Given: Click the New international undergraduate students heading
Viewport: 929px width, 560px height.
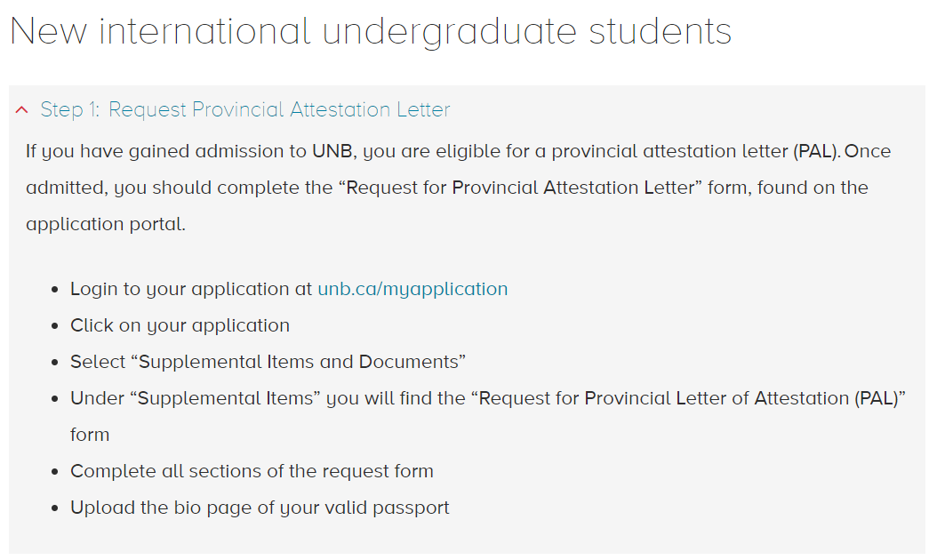Looking at the screenshot, I should [371, 31].
